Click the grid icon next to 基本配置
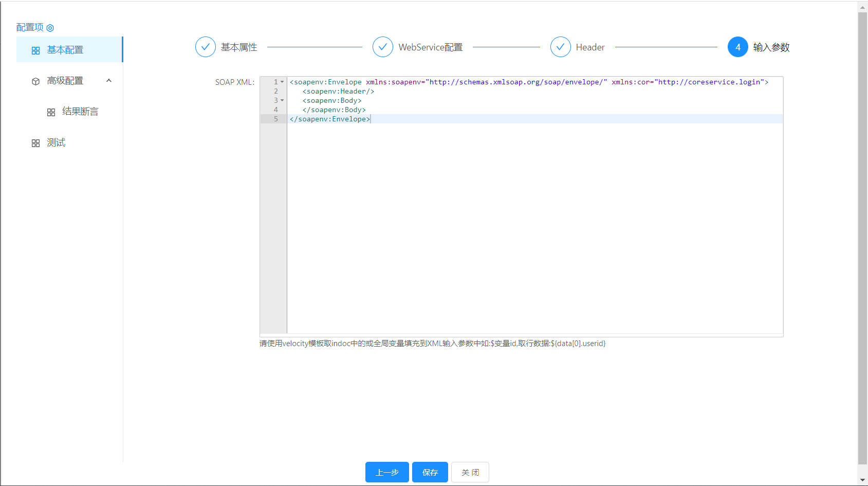The image size is (868, 486). [35, 50]
